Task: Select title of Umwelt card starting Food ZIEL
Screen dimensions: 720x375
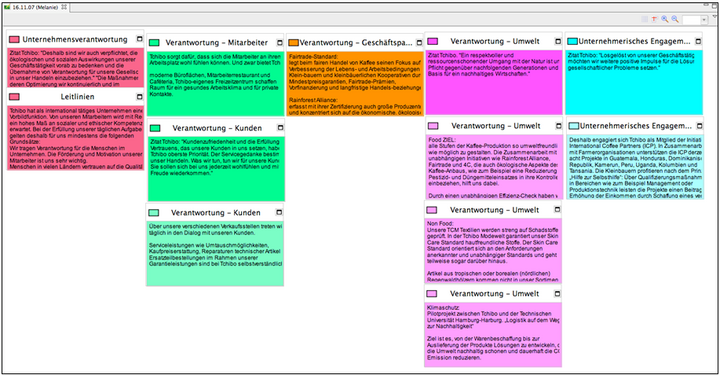Action: click(496, 126)
